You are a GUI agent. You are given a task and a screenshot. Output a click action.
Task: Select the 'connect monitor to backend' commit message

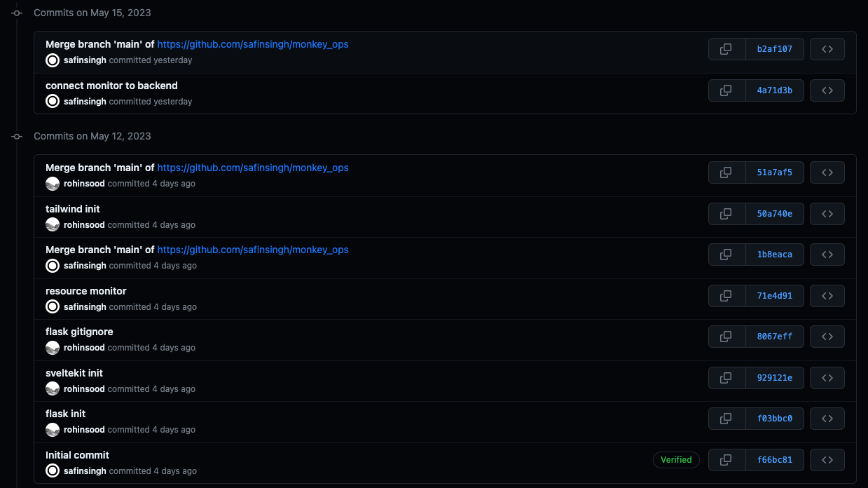[x=111, y=85]
